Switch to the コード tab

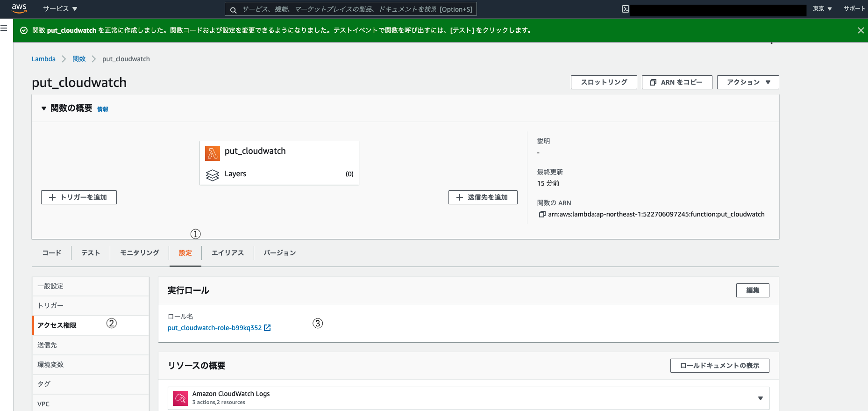51,253
